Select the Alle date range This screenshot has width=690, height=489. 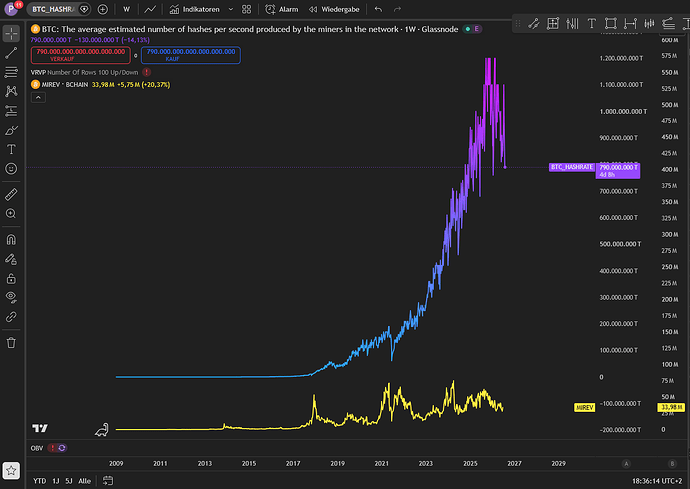click(84, 481)
